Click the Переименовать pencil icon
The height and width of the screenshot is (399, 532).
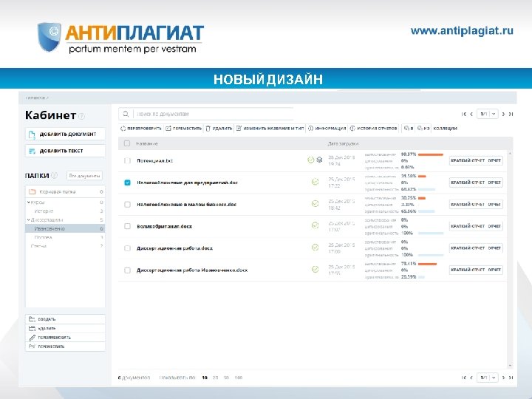coord(33,337)
